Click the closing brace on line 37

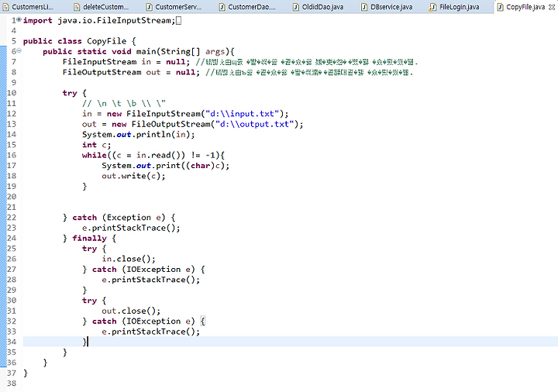click(x=26, y=373)
